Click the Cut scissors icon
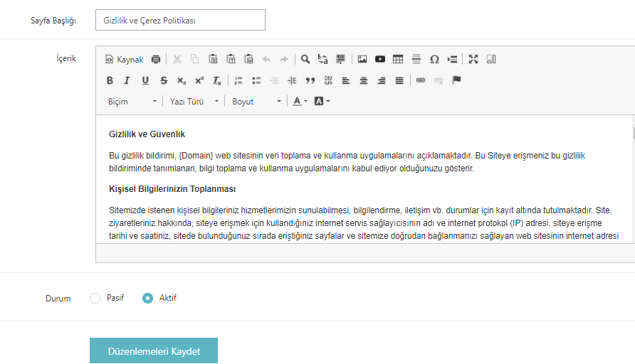 click(x=177, y=60)
